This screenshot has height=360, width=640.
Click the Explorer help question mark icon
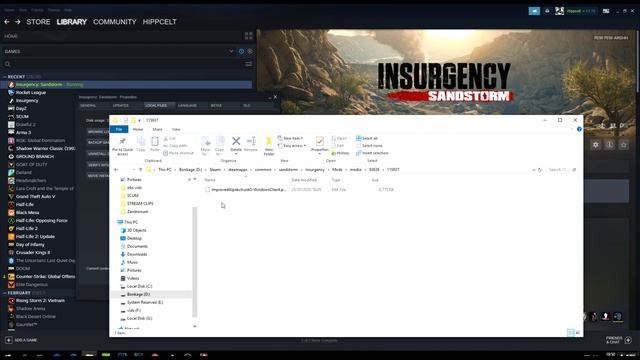pos(579,129)
